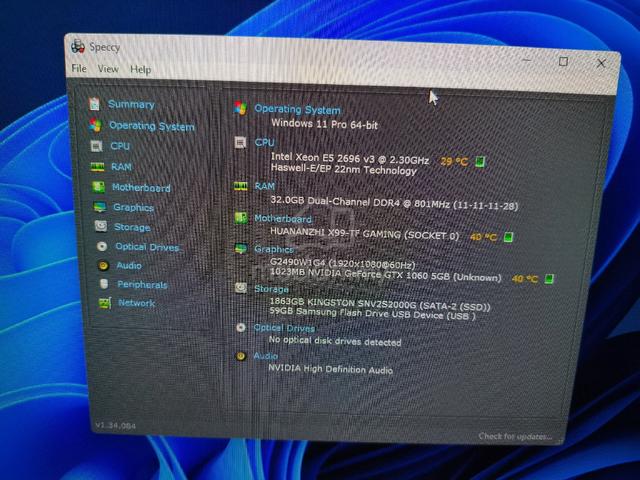Click the Windows flag icon in summary pane
Viewport: 640px width, 480px height.
(240, 108)
